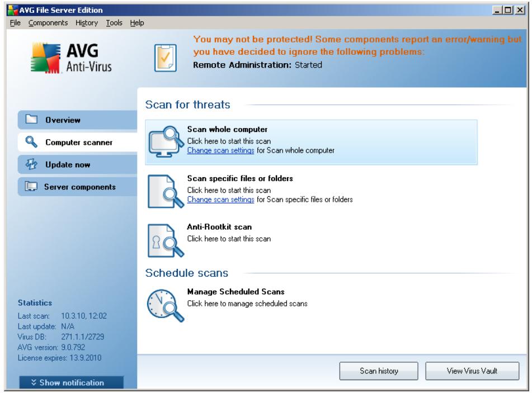Click the Computer scanner magnifier icon
Viewport: 532px width, 393px height.
(x=31, y=142)
